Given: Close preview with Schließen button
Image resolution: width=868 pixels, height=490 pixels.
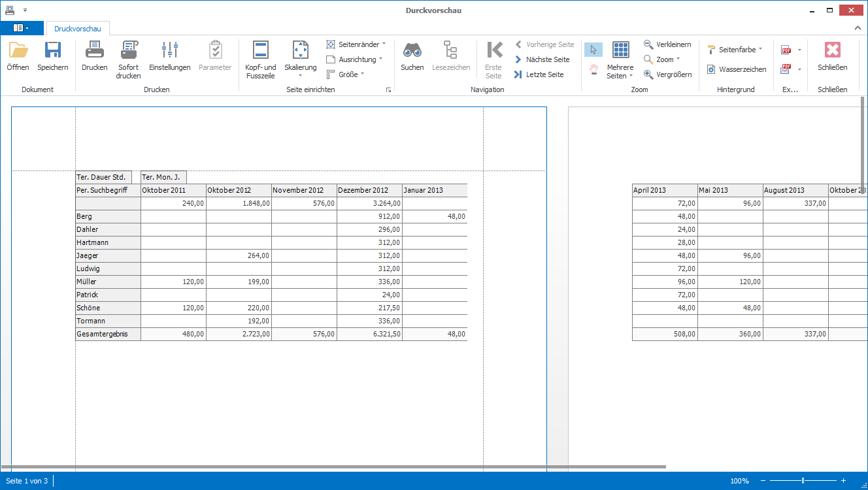Looking at the screenshot, I should pos(832,51).
